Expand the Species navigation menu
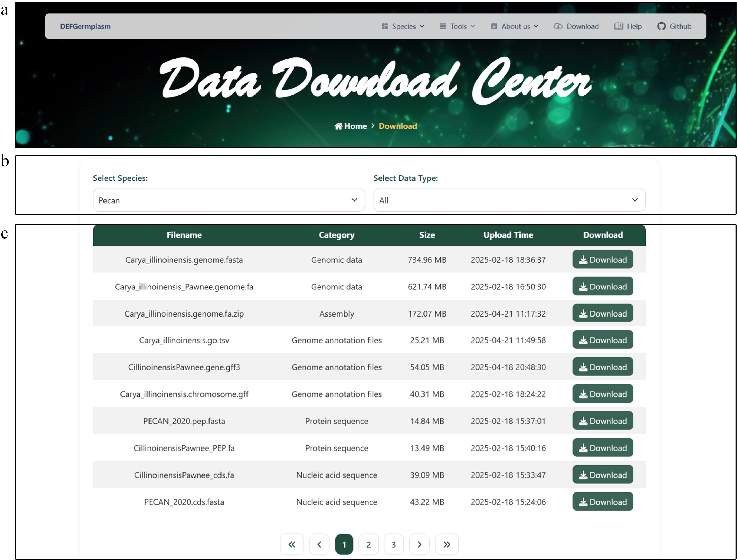Screen dimensions: 737x560 [403, 26]
